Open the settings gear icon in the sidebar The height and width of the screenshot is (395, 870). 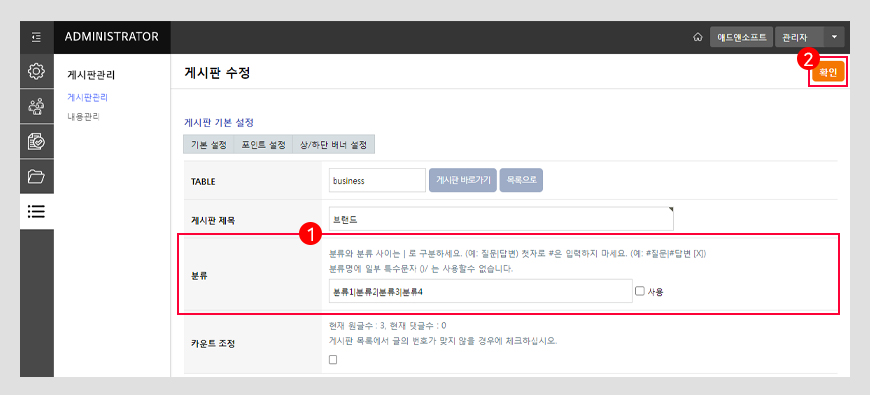point(37,71)
